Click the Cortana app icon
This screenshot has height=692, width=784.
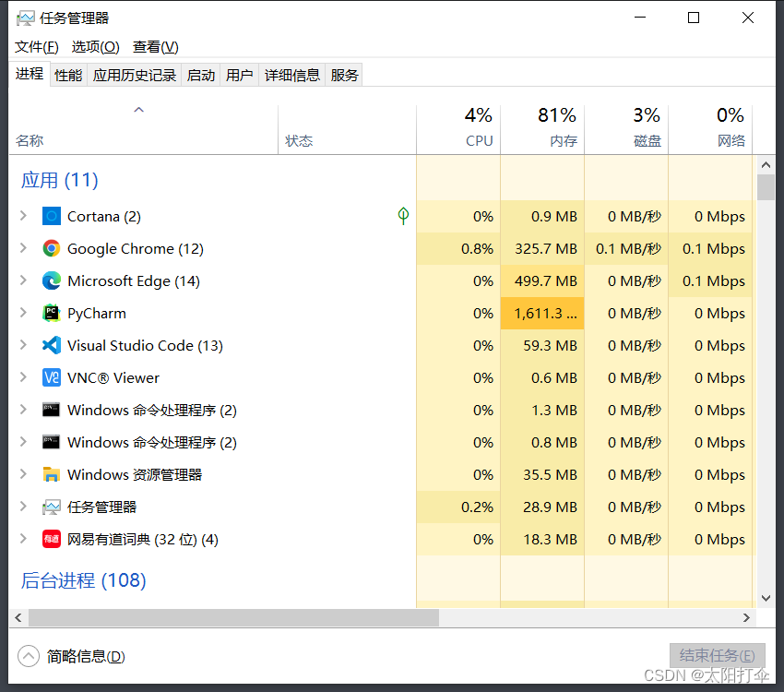(x=52, y=217)
